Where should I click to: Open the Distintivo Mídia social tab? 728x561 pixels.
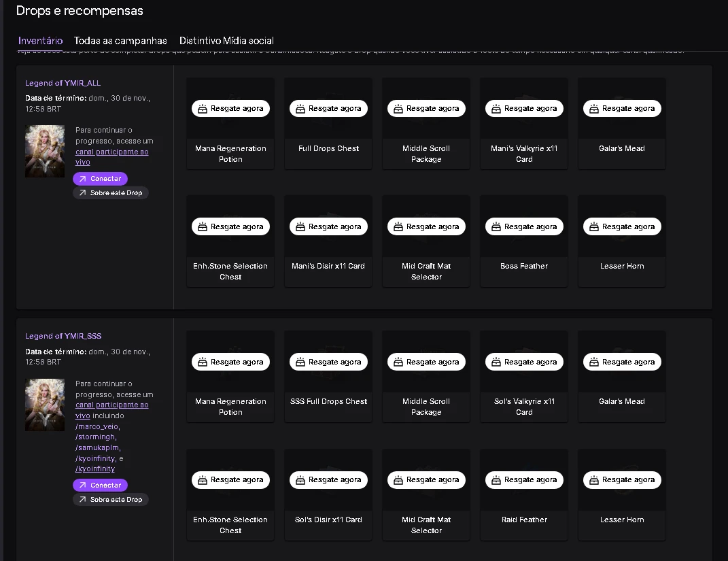point(226,41)
